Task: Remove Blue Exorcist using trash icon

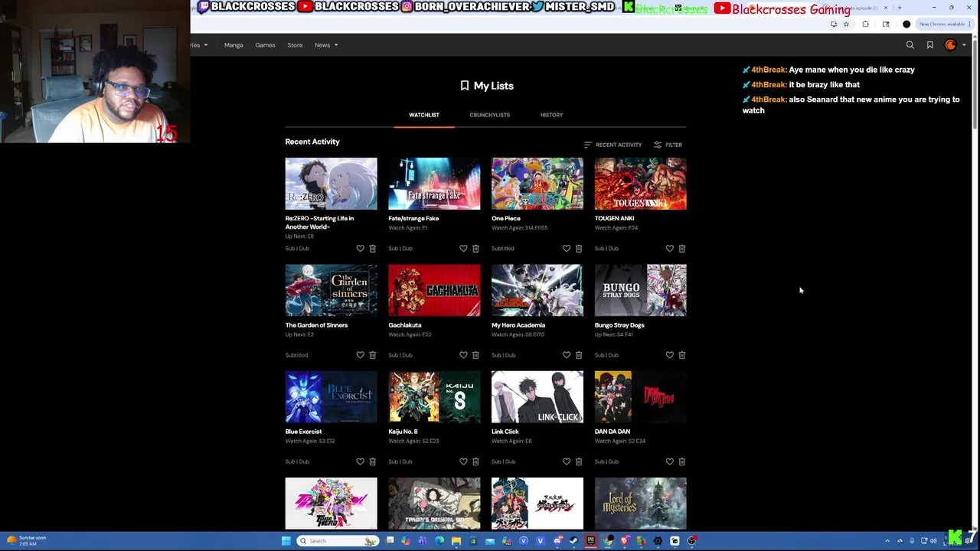Action: pos(373,461)
